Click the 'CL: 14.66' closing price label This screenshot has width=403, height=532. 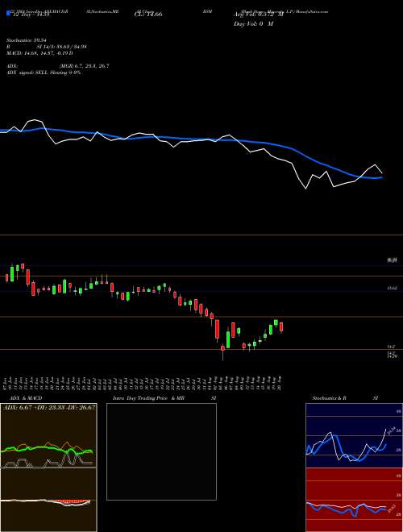click(x=148, y=15)
